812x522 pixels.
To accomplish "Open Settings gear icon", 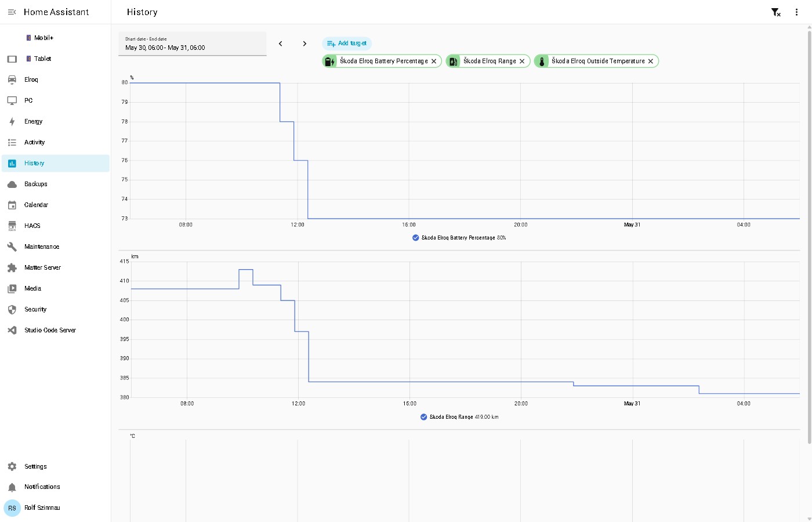I will [x=12, y=466].
